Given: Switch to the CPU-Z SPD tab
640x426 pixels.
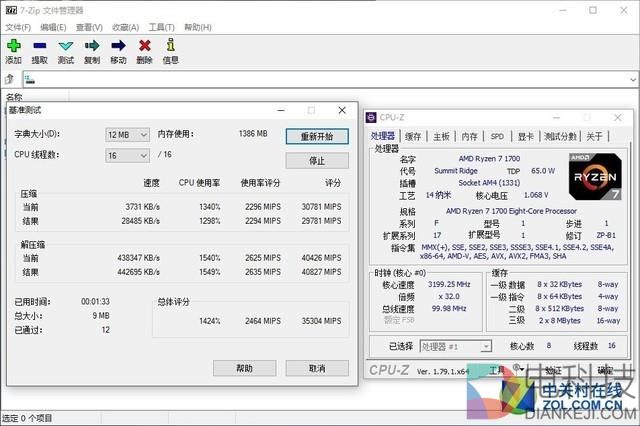Looking at the screenshot, I should pyautogui.click(x=497, y=137).
